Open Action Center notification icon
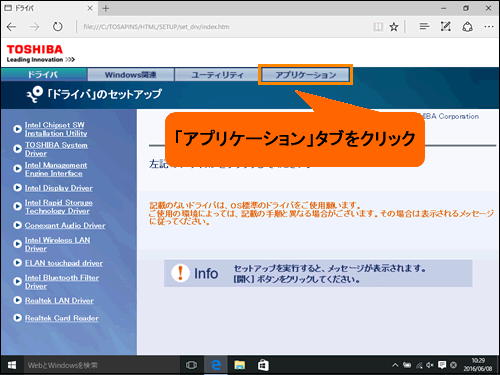 coord(442,365)
